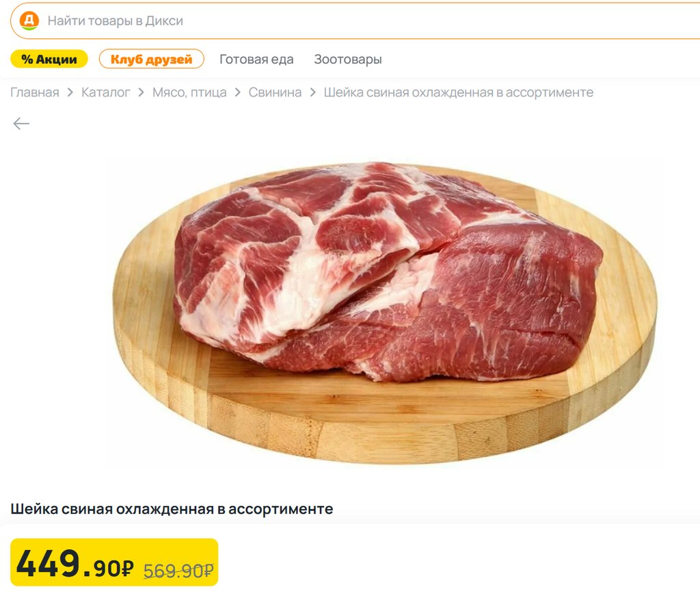This screenshot has width=700, height=591.
Task: Go to Каталог breadcrumb link
Action: tap(106, 92)
